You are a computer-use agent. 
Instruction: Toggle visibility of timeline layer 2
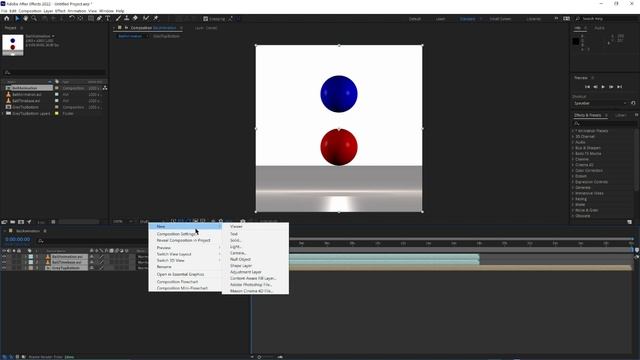4,262
